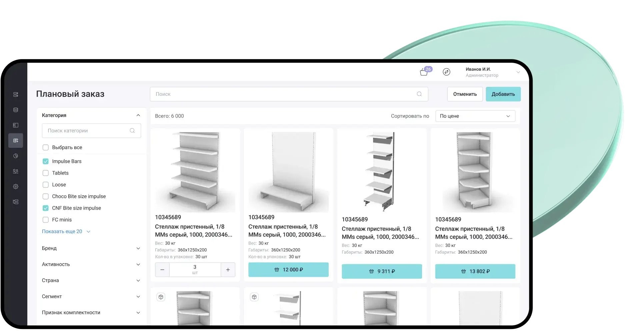Click the 'Отменить' button
This screenshot has width=644, height=331.
(x=465, y=94)
